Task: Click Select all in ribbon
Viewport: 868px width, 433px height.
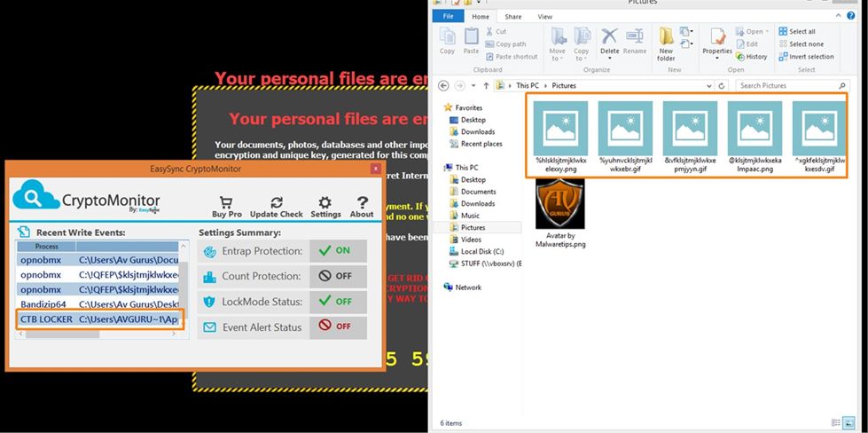Action: point(797,32)
